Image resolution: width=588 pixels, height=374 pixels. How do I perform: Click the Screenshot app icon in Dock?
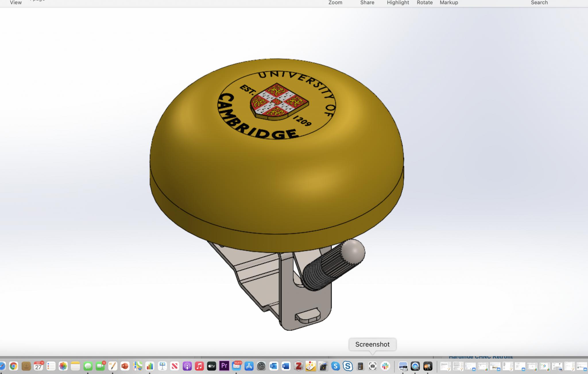[x=373, y=366]
